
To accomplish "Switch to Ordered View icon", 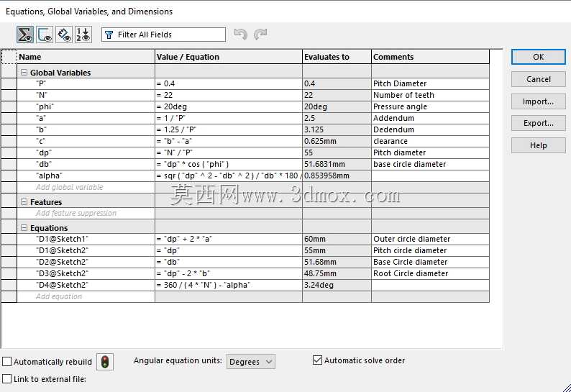I will [x=83, y=35].
